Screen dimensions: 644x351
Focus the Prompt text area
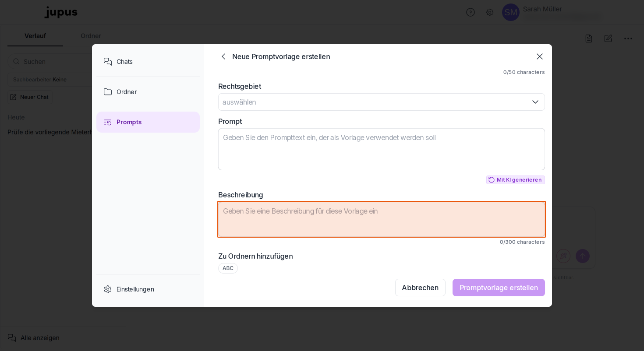[x=382, y=149]
